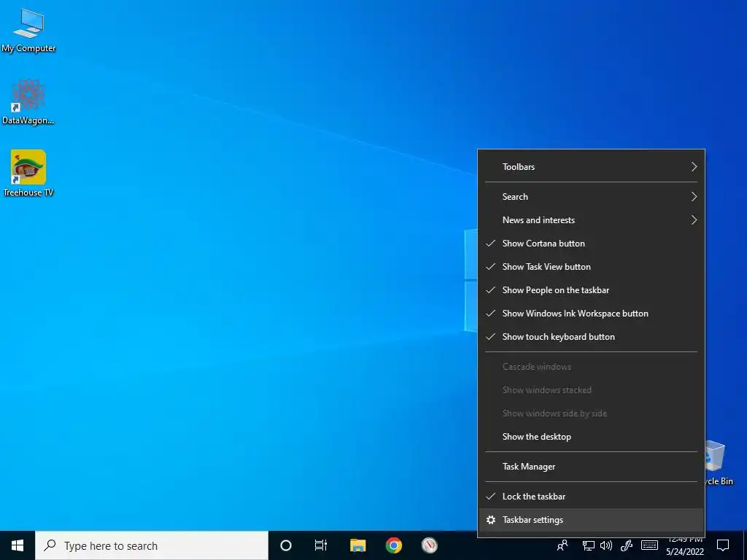The image size is (747, 560).
Task: Uncheck Show Windows Ink Workspace button
Action: (591, 314)
